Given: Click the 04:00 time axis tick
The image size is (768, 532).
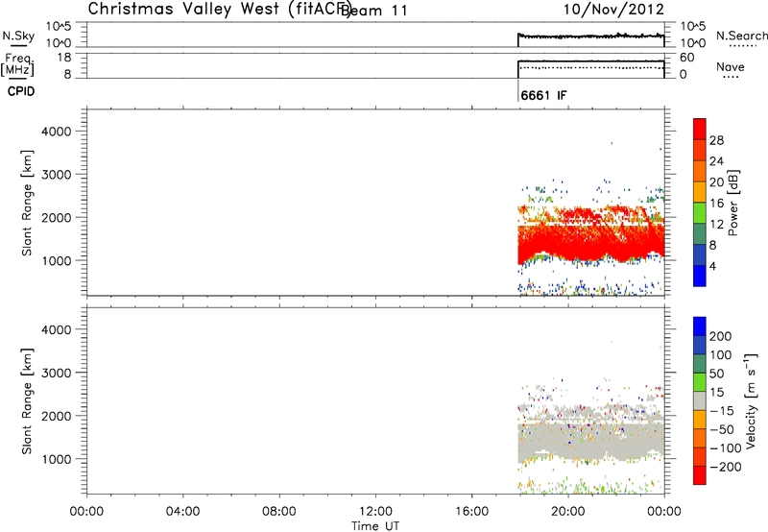Looking at the screenshot, I should tap(182, 512).
